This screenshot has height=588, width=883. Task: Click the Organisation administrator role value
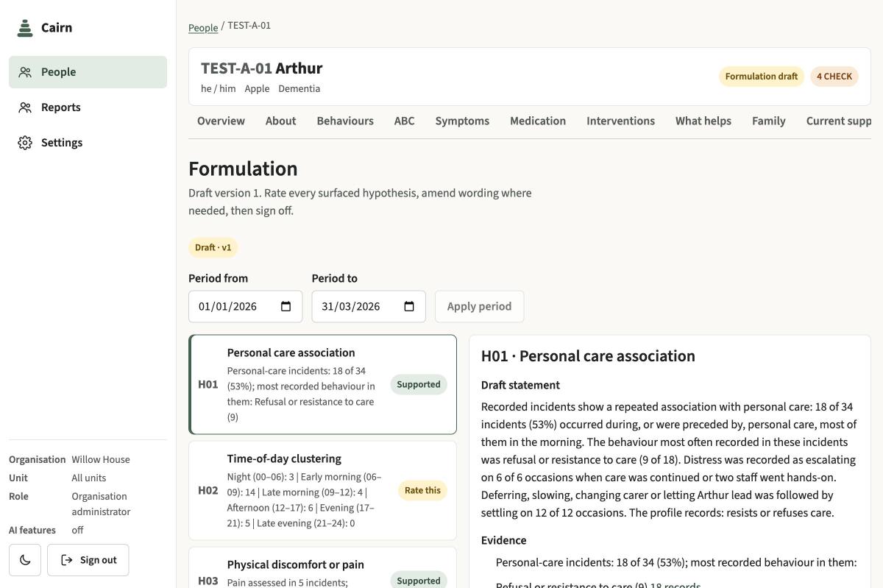(x=101, y=504)
